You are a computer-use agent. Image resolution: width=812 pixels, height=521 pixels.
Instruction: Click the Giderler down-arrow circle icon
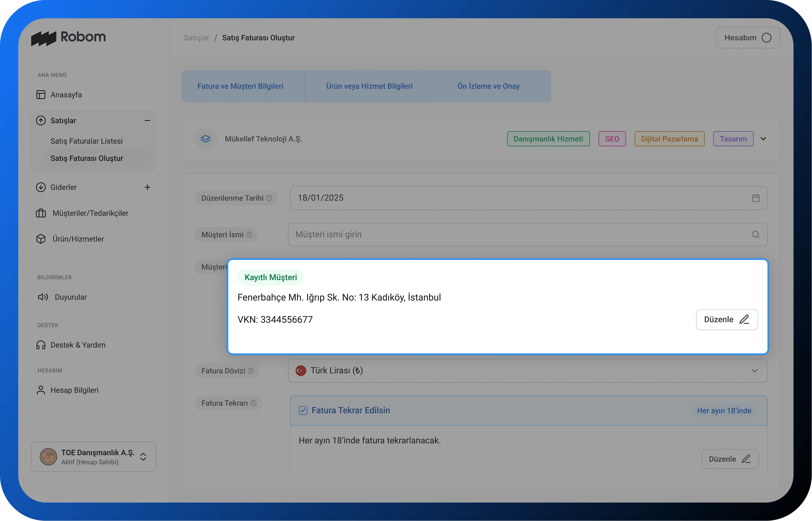(41, 187)
